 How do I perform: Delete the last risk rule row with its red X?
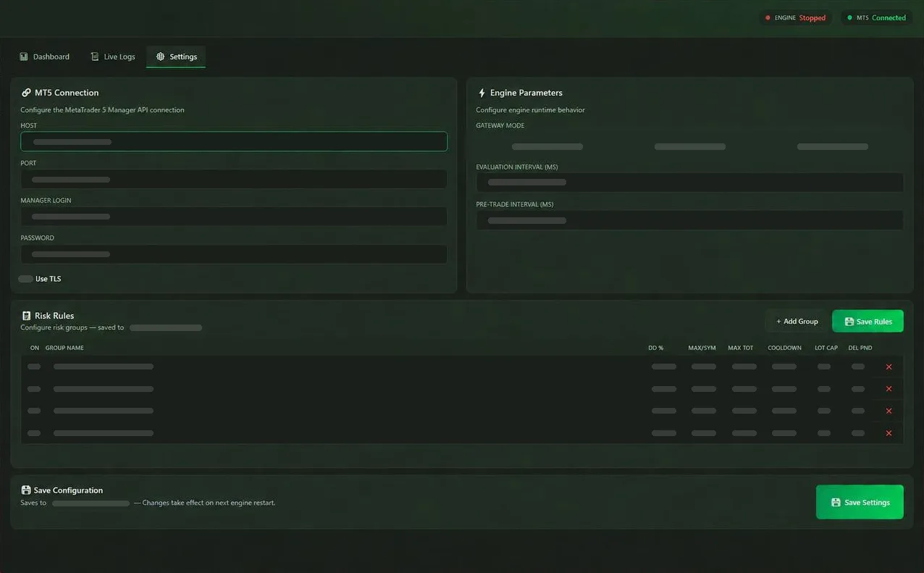point(889,433)
